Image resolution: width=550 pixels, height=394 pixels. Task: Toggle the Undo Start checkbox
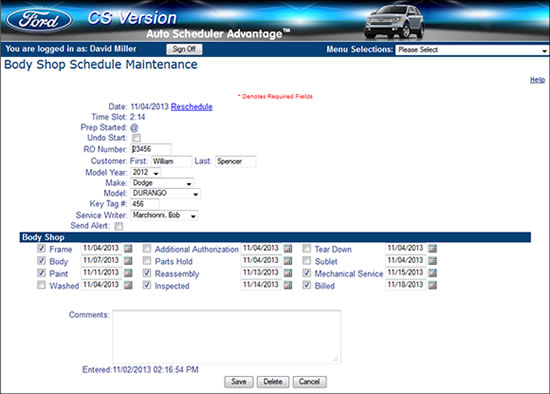136,138
